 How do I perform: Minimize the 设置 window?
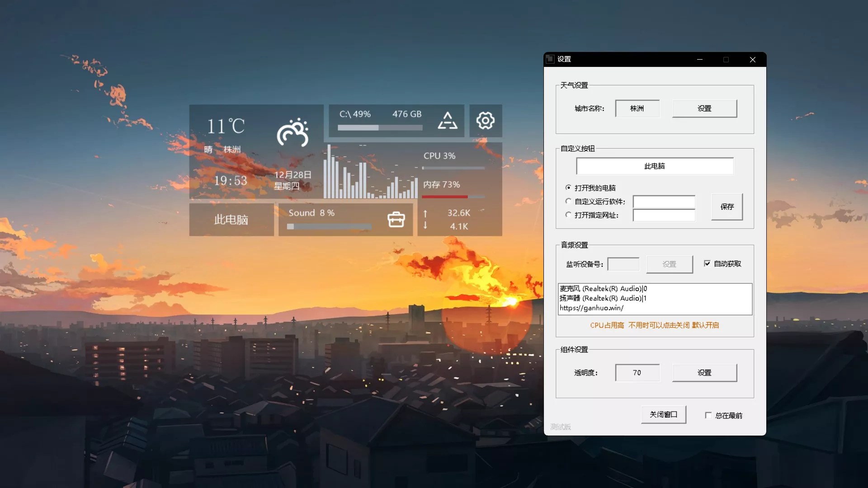[699, 60]
